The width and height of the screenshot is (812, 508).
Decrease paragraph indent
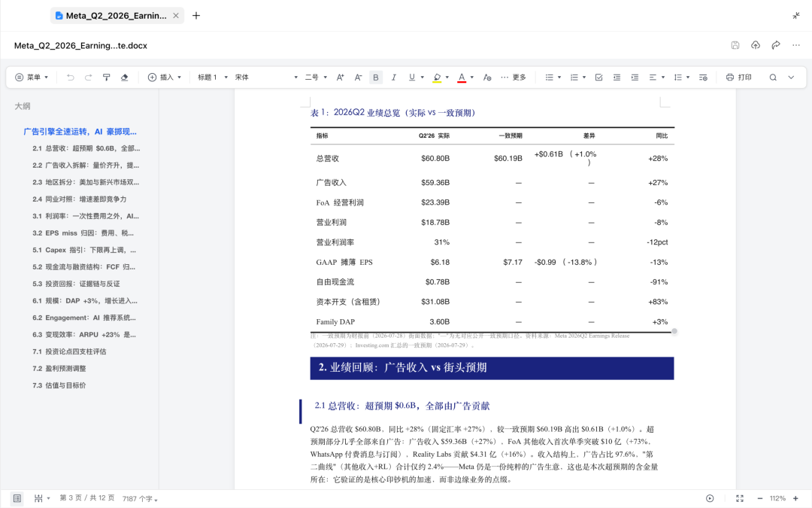point(617,78)
